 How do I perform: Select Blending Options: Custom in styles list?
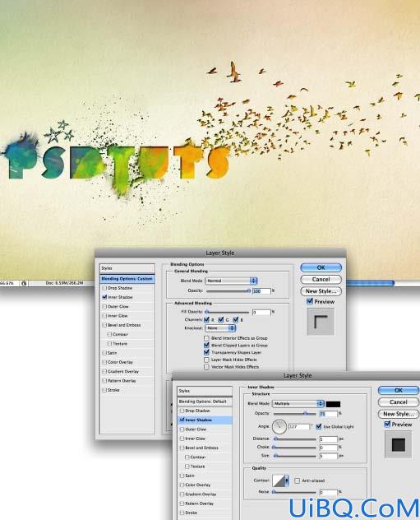(x=127, y=279)
